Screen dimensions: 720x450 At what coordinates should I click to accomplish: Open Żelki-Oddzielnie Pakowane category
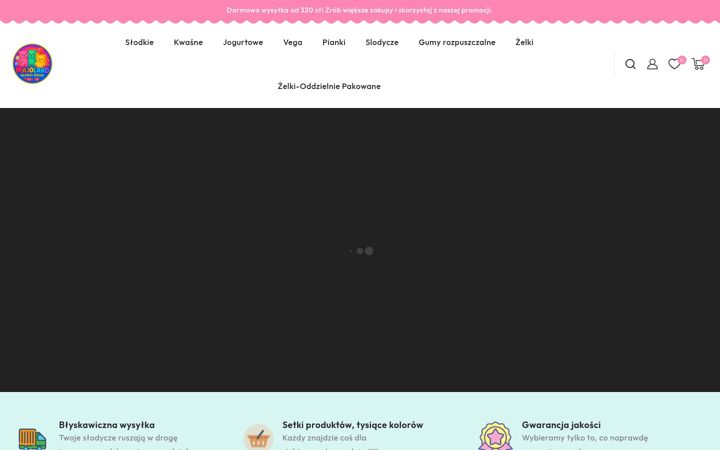point(329,86)
